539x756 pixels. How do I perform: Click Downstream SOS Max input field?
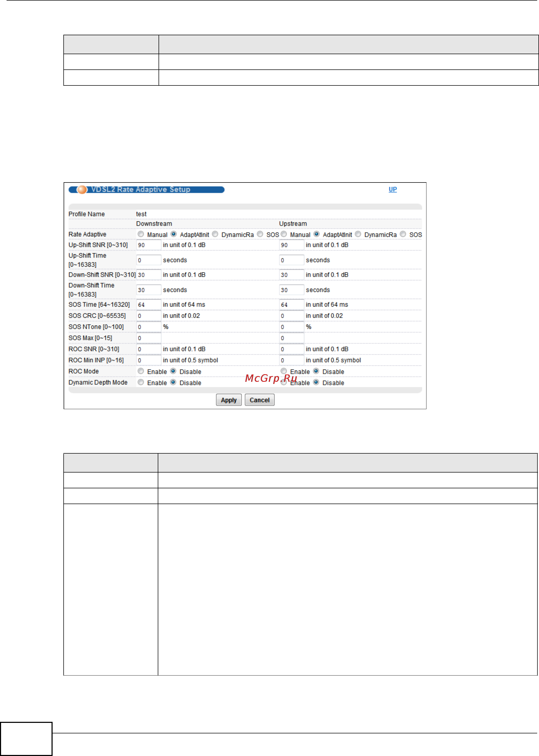[149, 338]
